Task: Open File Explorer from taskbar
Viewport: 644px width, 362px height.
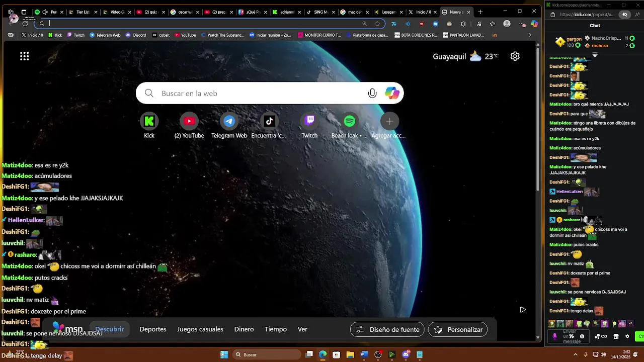Action: 350,354
